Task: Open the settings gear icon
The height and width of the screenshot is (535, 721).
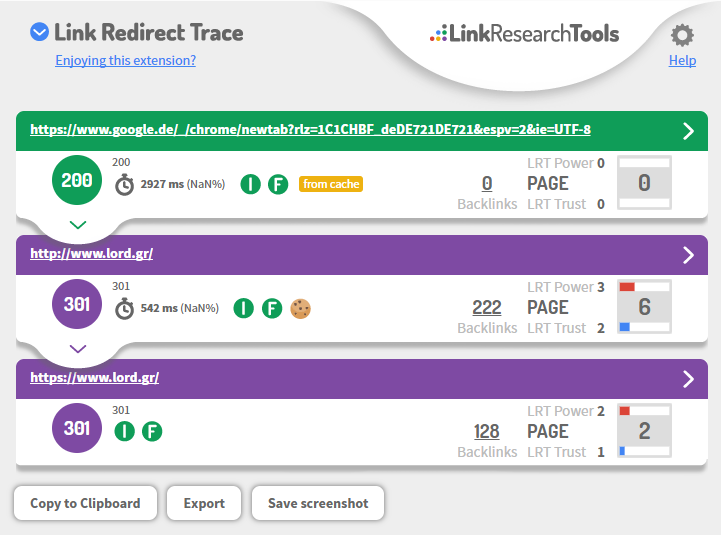Action: click(x=682, y=35)
